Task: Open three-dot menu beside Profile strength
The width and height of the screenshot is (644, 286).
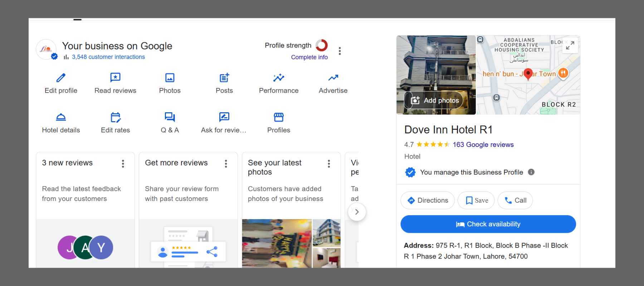Action: click(x=340, y=51)
